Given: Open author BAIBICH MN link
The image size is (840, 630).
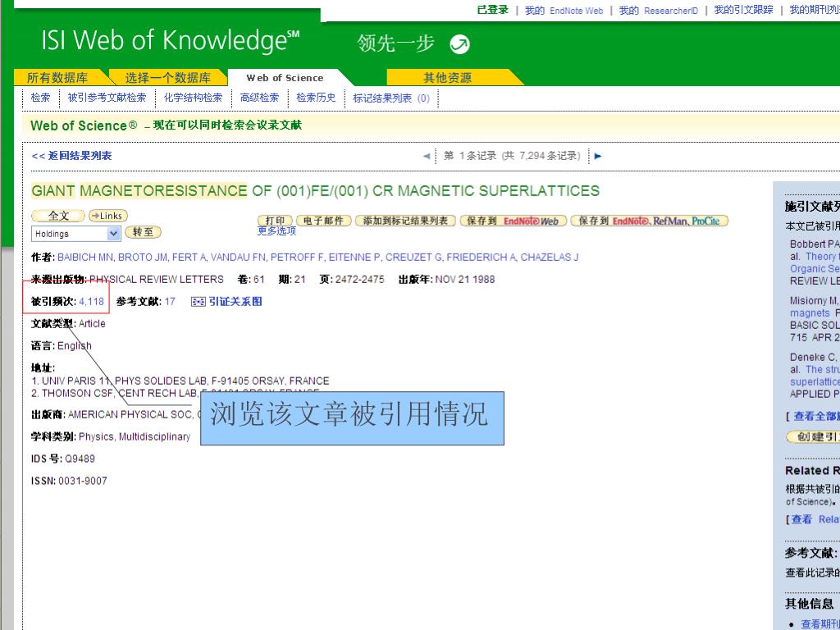Looking at the screenshot, I should (85, 257).
